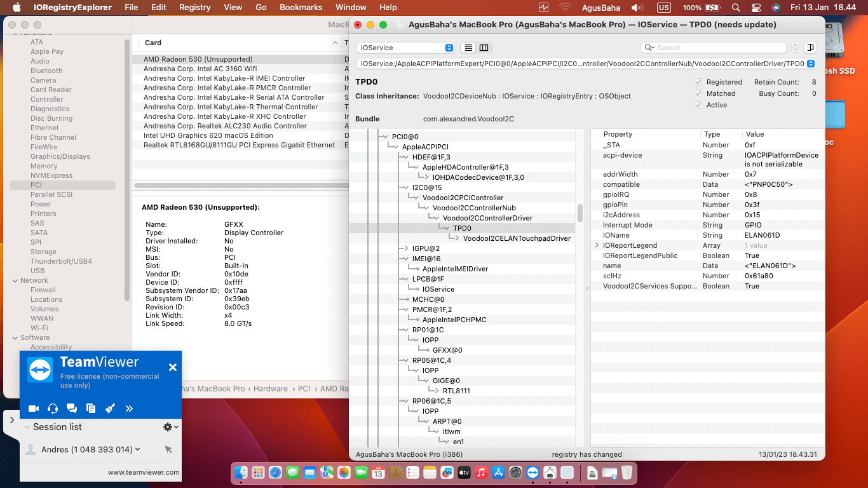Click Hardware in System Information path bar
The width and height of the screenshot is (868, 488).
click(x=271, y=388)
